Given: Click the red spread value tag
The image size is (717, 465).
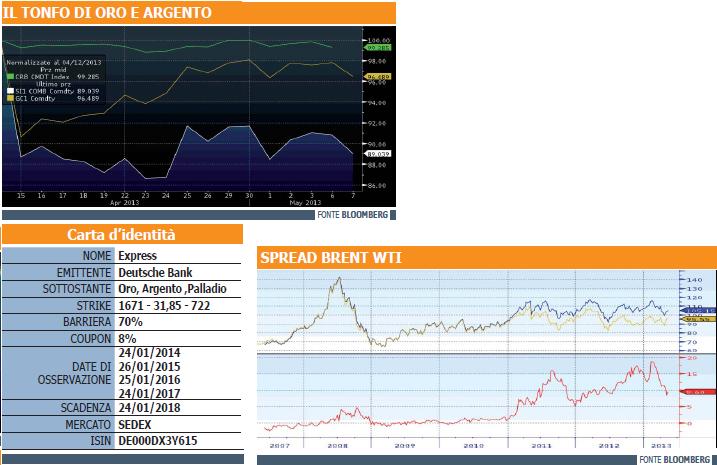Looking at the screenshot, I should (698, 392).
